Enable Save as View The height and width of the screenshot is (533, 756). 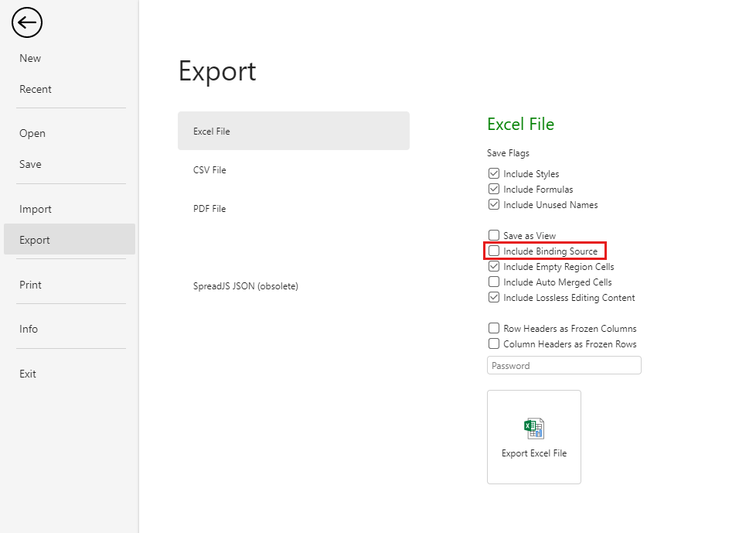click(494, 235)
